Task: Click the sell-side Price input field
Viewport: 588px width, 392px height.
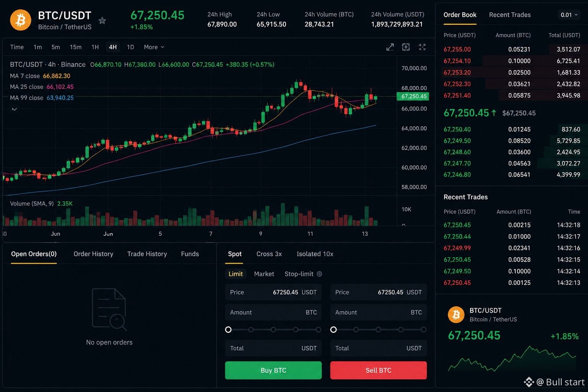Action: [x=379, y=292]
